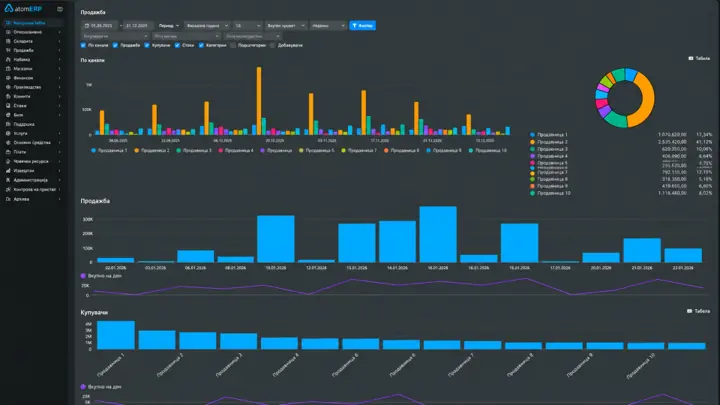Image resolution: width=720 pixels, height=405 pixels.
Task: Click the Поддршка sidebar icon
Action: click(x=8, y=124)
